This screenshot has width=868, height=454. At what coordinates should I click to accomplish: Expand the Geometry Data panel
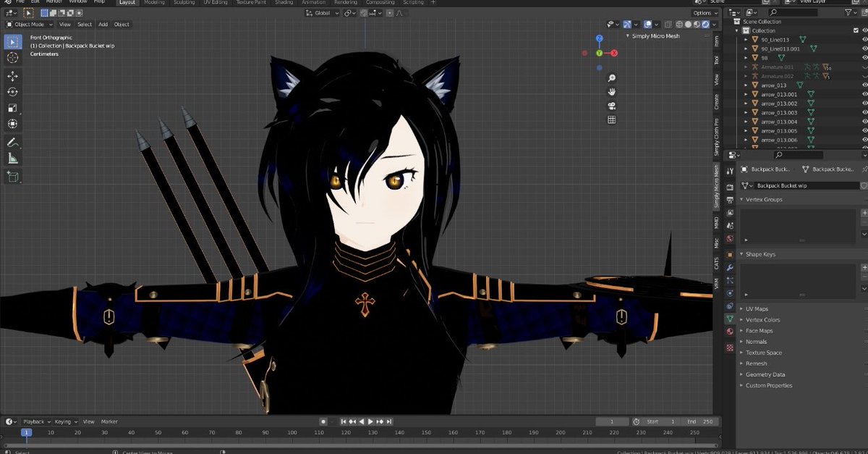pos(742,374)
